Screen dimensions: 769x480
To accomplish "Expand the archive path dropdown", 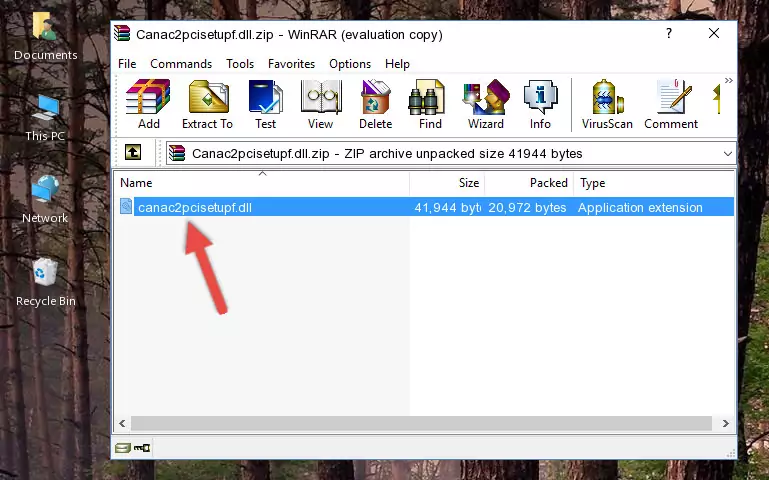I will [728, 154].
